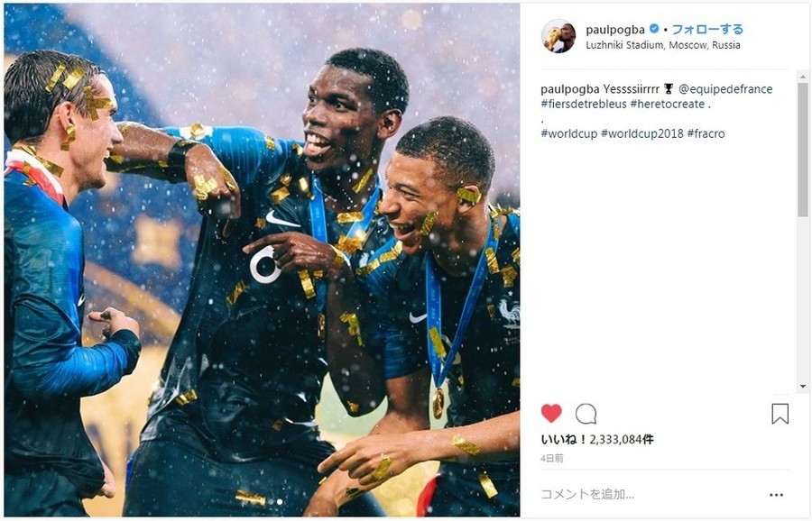Click the red heart like icon

click(x=551, y=414)
